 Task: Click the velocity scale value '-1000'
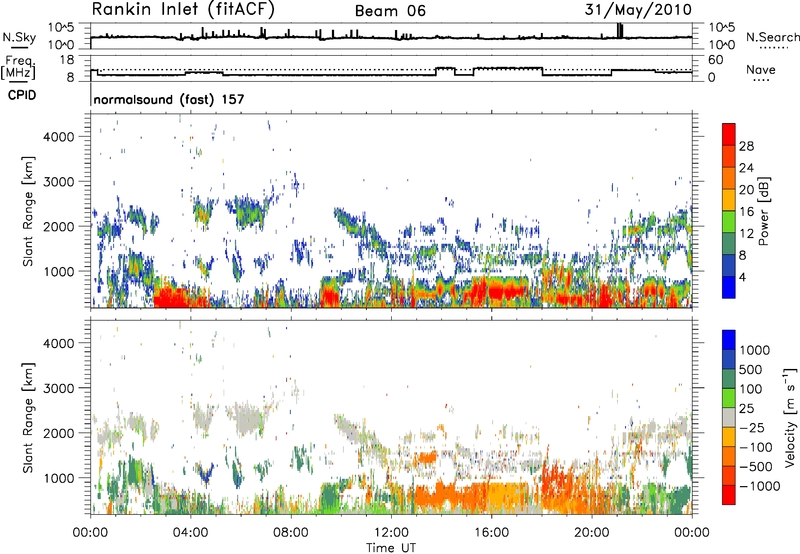(x=760, y=486)
